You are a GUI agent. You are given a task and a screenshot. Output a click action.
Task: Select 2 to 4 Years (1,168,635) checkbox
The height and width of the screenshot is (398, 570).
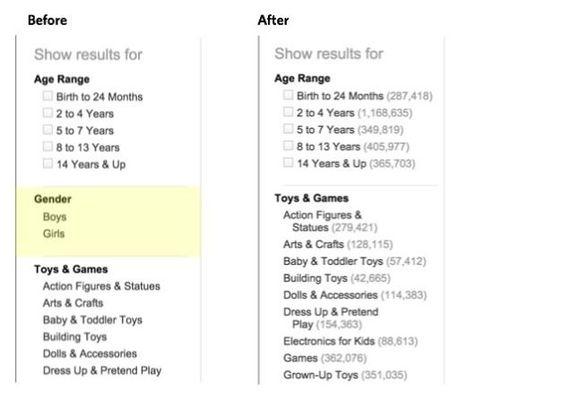(288, 112)
